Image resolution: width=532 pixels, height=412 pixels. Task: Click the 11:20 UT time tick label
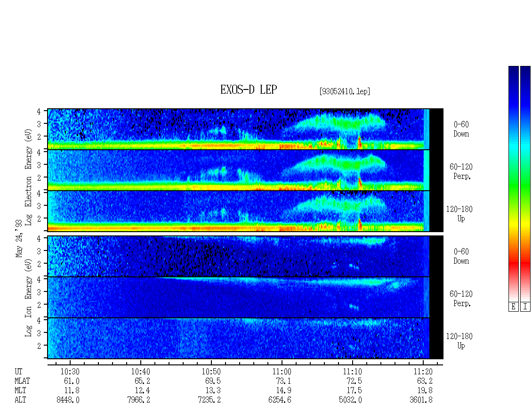[423, 372]
